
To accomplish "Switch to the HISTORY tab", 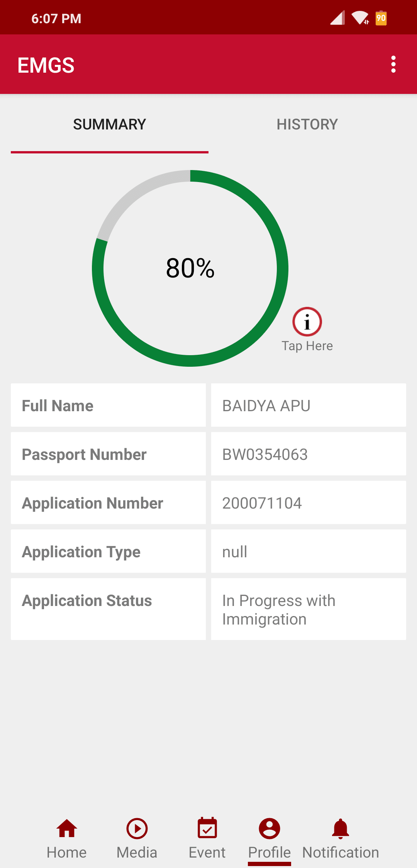I will pos(307,124).
